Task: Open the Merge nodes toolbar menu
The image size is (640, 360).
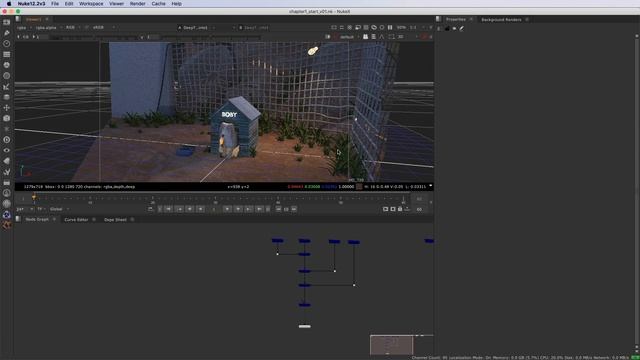Action: click(x=7, y=97)
